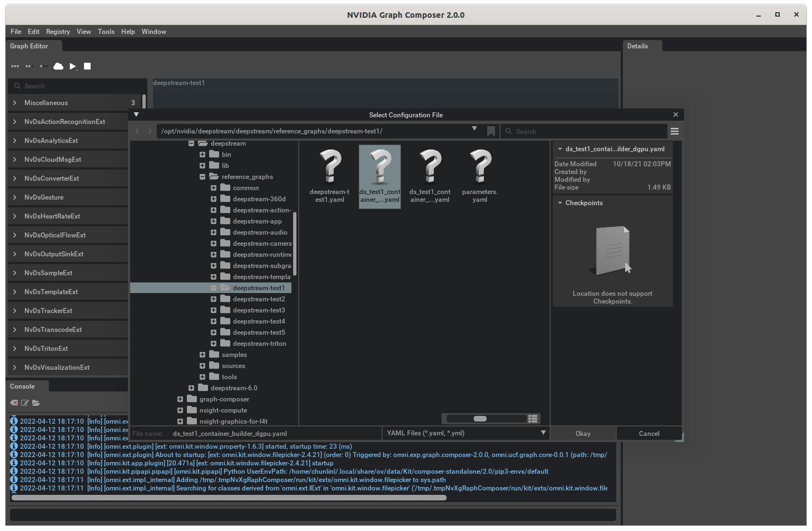Viewport: 812px width, 531px height.
Task: Open the file picker options hamburger icon
Action: [675, 131]
